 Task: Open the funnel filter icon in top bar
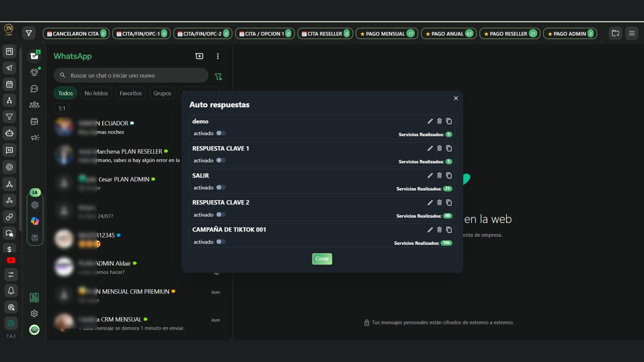(x=29, y=33)
